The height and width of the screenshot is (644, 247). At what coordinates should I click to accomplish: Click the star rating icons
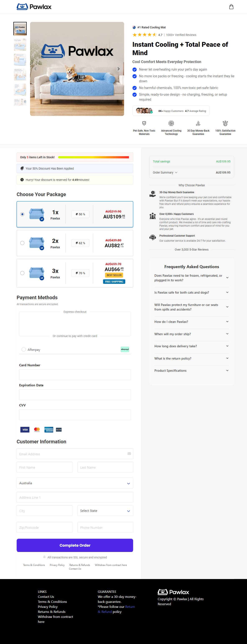(144, 35)
